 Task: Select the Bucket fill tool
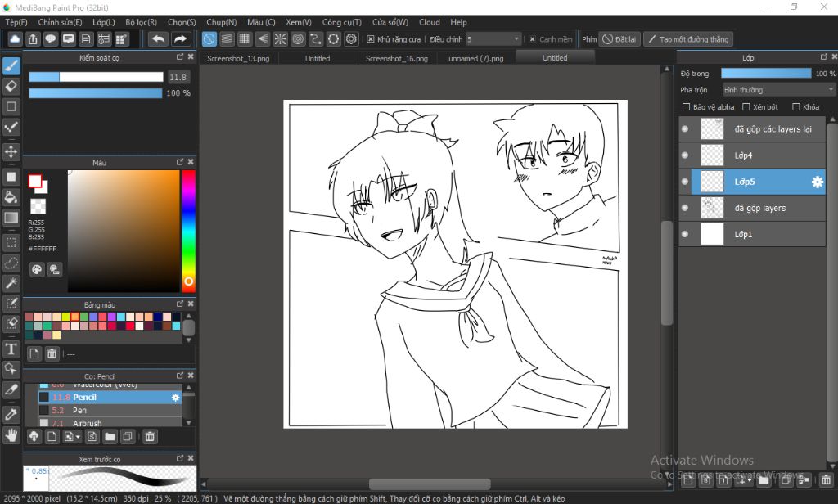pos(11,197)
